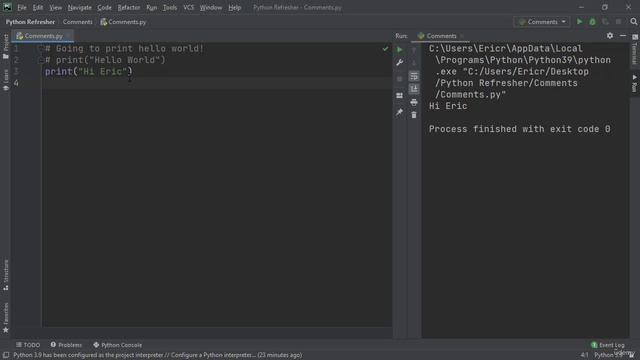The image size is (640, 360).
Task: Open the Python Console
Action: (x=118, y=345)
